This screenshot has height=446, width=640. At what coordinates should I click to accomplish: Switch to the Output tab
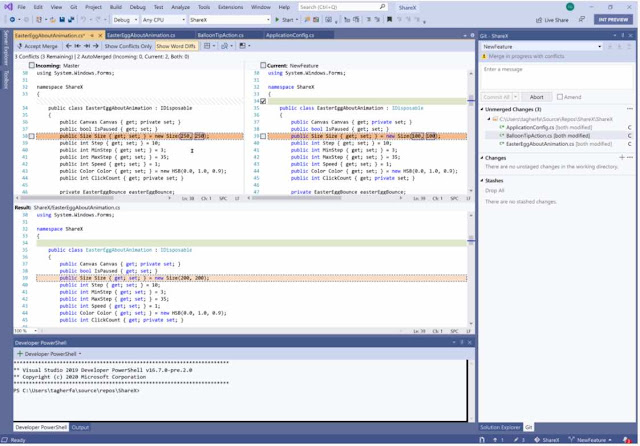[80, 427]
